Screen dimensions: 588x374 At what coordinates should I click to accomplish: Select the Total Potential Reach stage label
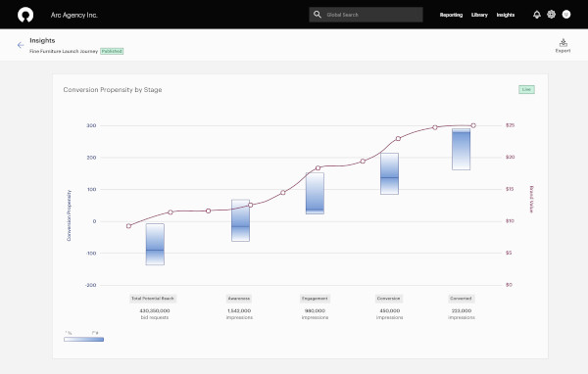[x=153, y=299]
